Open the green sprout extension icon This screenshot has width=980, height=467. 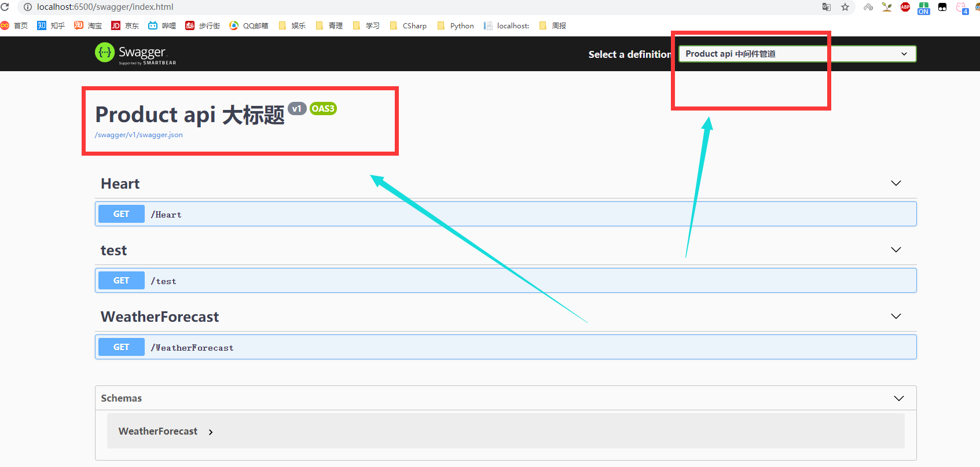click(887, 7)
